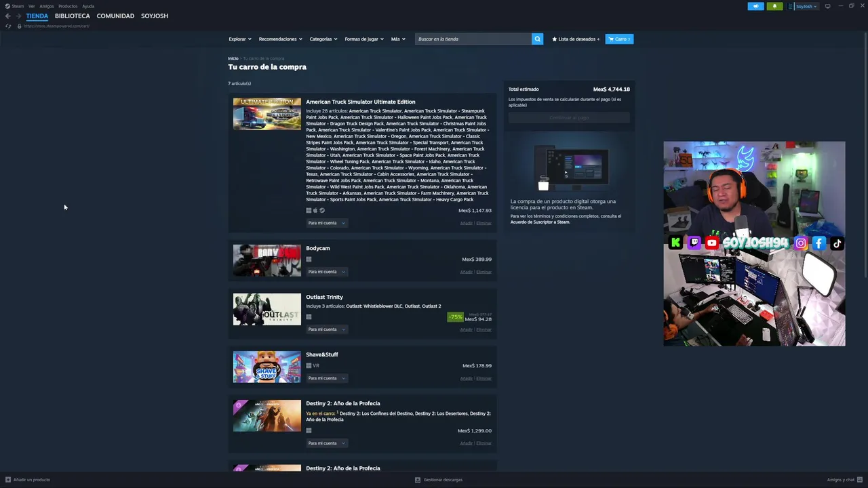Click American Truck Simulator Ultimate Edition title
The height and width of the screenshot is (488, 868).
(361, 102)
